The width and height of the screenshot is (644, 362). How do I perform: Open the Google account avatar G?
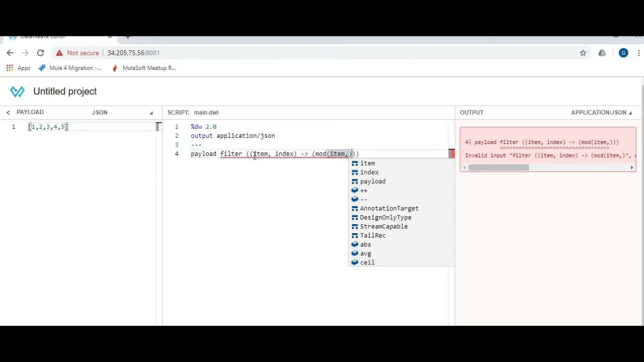(623, 53)
